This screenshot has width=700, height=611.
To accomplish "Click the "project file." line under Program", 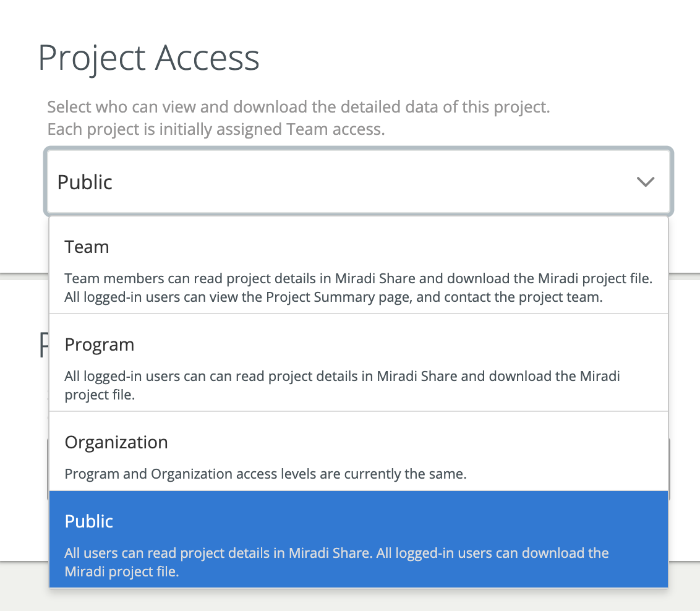I will pos(100,395).
